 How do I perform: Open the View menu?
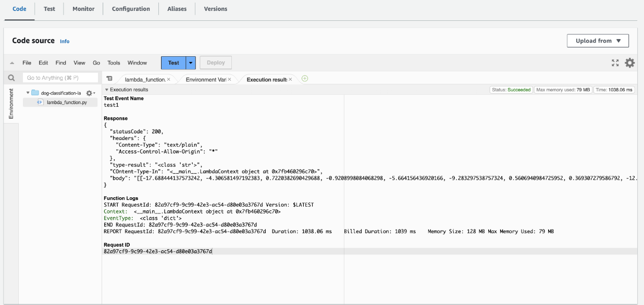click(x=79, y=63)
